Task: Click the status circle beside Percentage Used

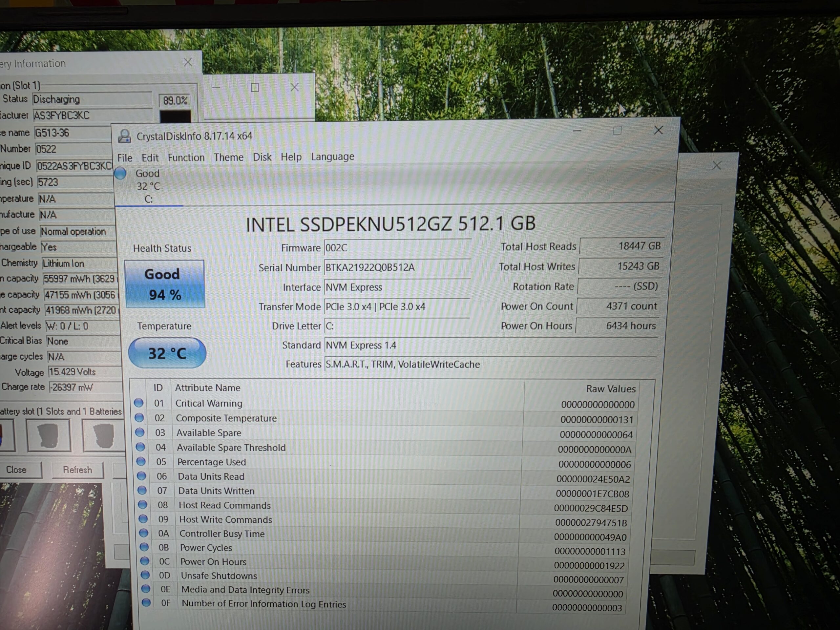Action: [x=141, y=461]
